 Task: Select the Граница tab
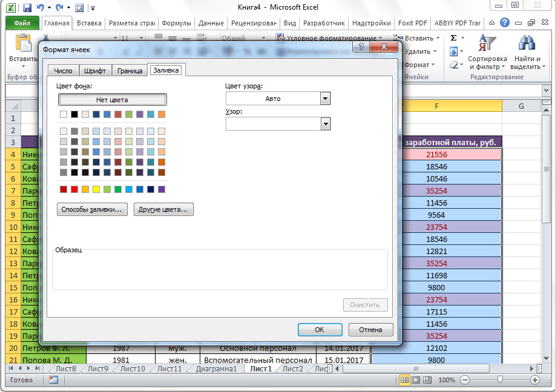coord(130,71)
